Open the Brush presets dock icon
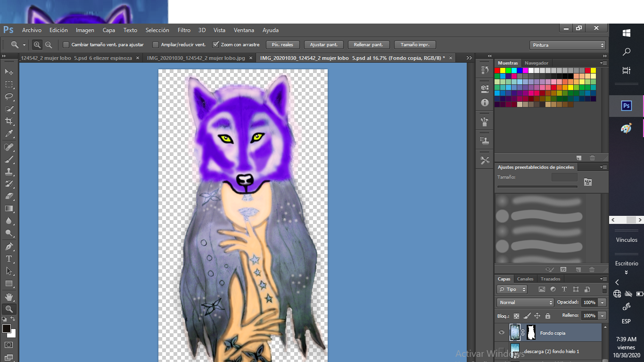Screen dimensions: 644x362 [485, 122]
